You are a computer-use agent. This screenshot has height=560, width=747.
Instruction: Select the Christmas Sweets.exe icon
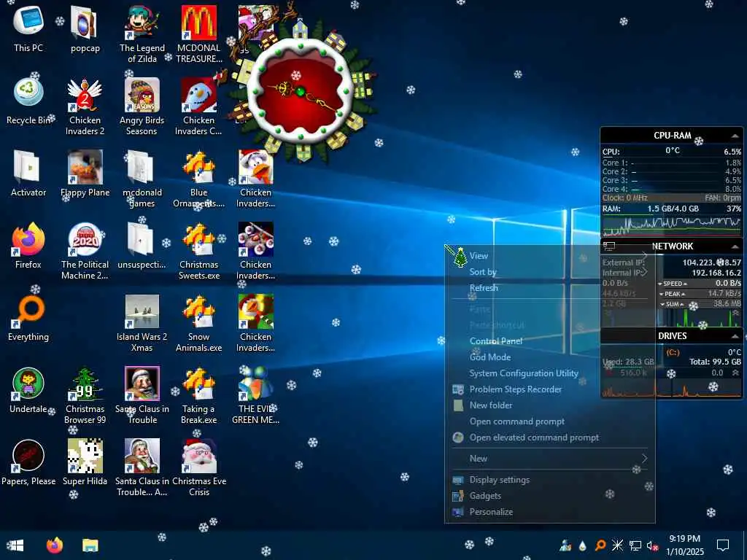[x=198, y=252]
